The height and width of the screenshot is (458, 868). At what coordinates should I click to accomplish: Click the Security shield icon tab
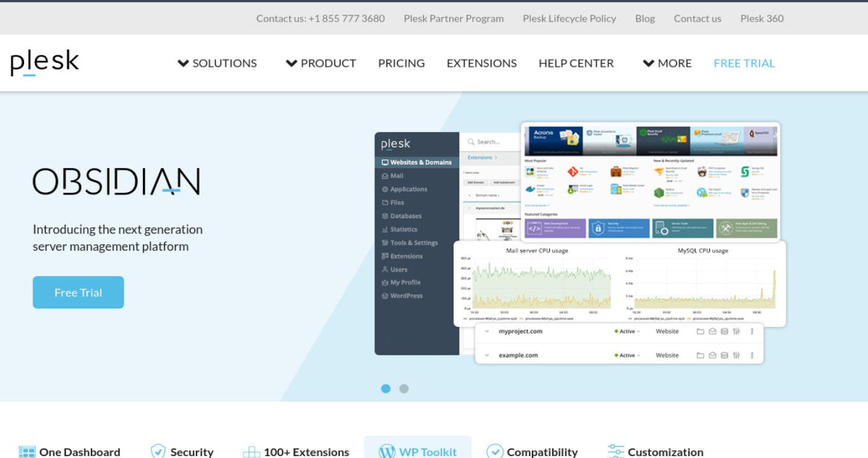(182, 452)
